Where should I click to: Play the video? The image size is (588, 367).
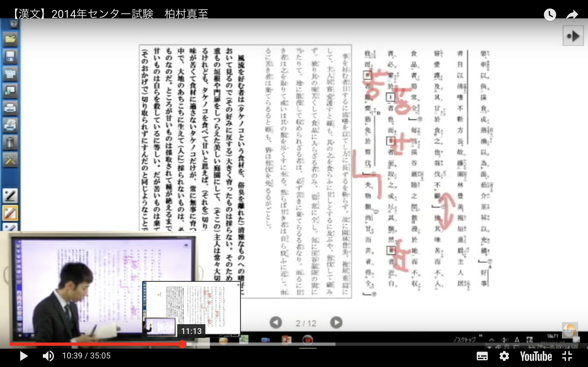tap(23, 356)
